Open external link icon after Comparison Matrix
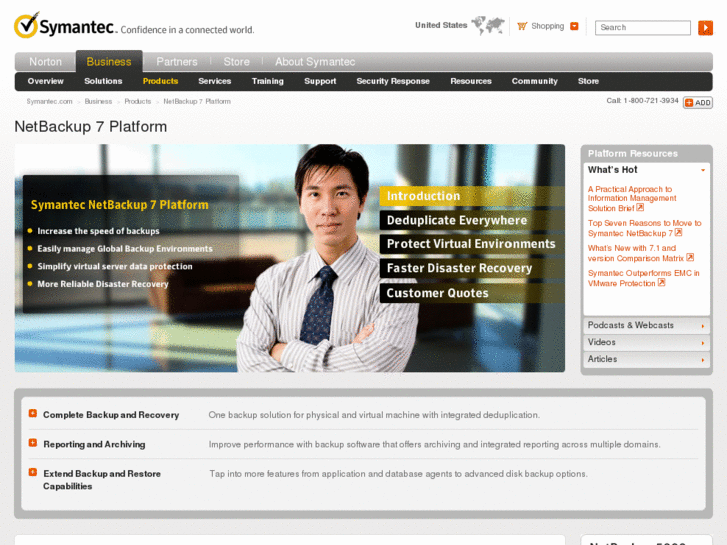Screen dimensions: 727x545 click(690, 257)
